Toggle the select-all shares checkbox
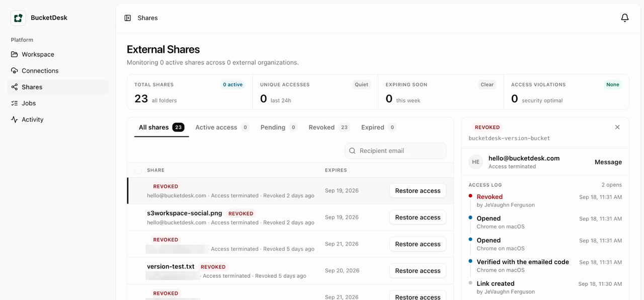The image size is (644, 300). click(x=138, y=170)
